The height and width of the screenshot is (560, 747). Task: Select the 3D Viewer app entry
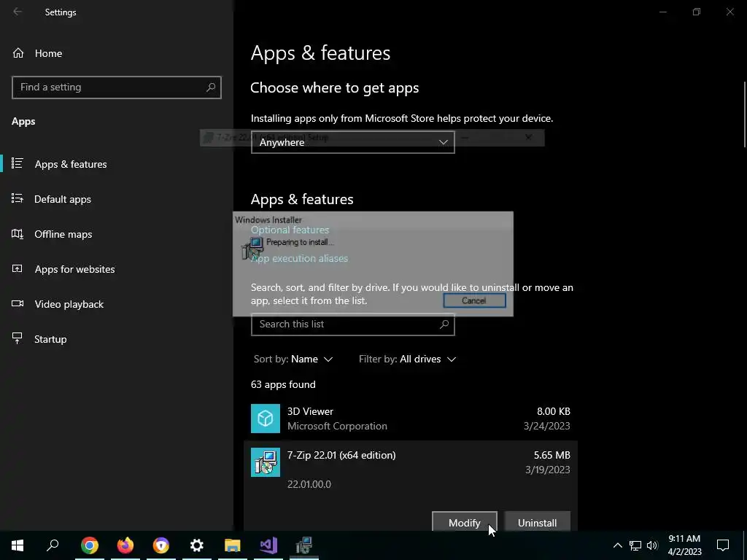click(411, 419)
